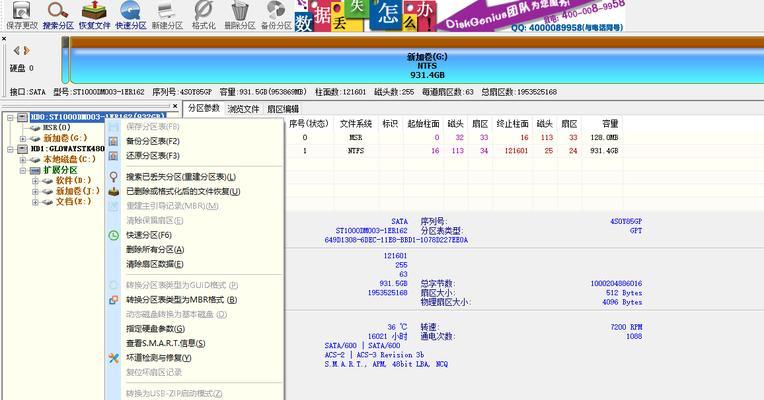Click the 删除分区 trash can toolbar icon
This screenshot has width=764, height=400.
(x=240, y=15)
